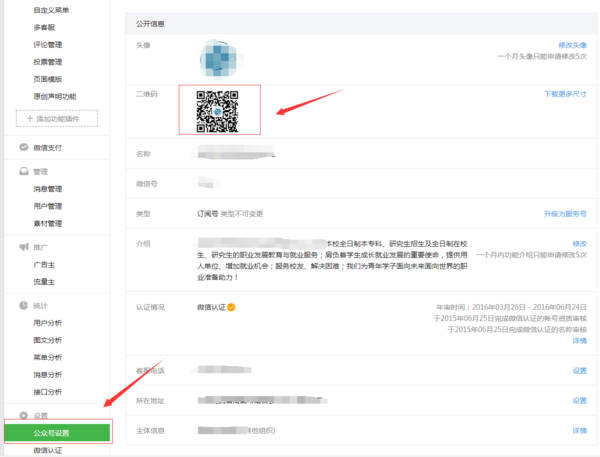Click the account avatar image
The width and height of the screenshot is (600, 457).
pyautogui.click(x=218, y=59)
